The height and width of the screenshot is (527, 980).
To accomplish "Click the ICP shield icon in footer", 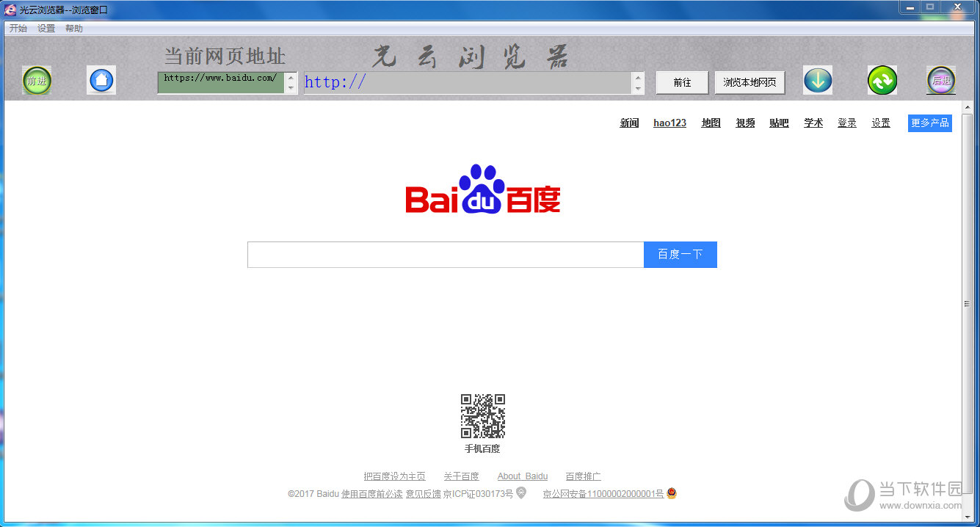I will tap(521, 493).
